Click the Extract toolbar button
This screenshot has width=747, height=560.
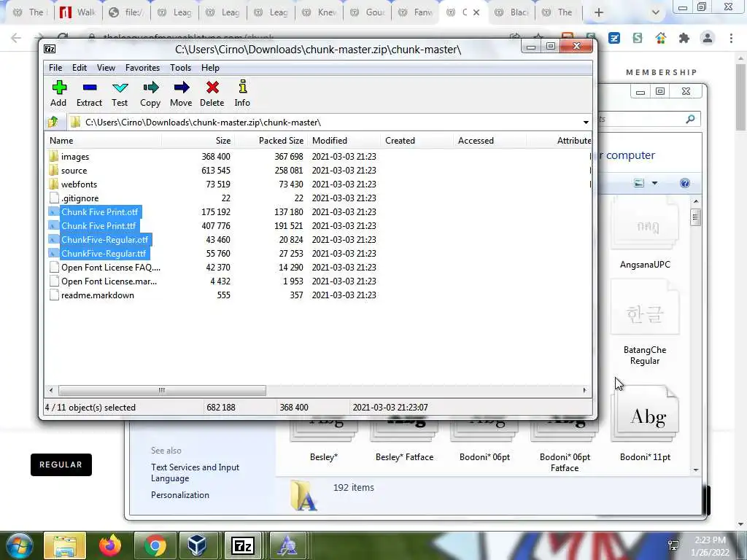click(x=89, y=93)
